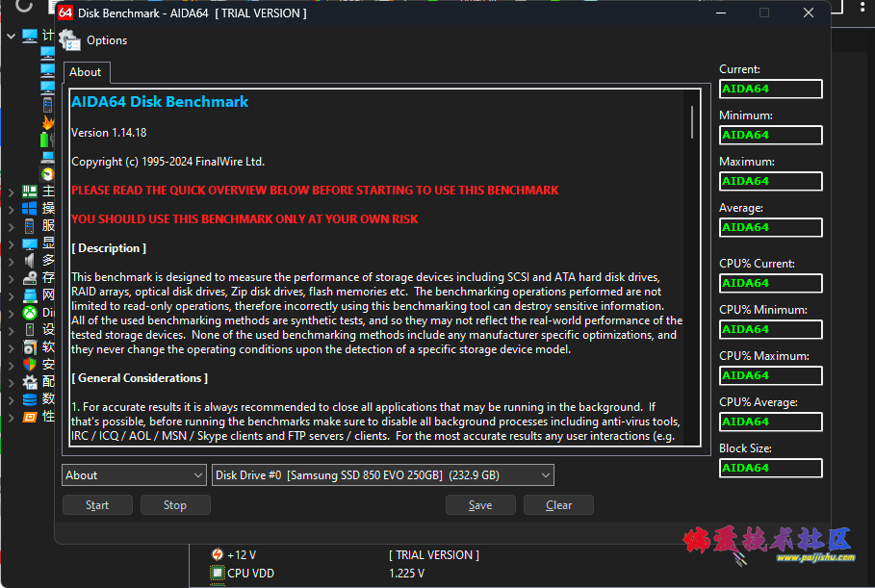Open the Options menu
This screenshot has width=875, height=588.
[107, 40]
